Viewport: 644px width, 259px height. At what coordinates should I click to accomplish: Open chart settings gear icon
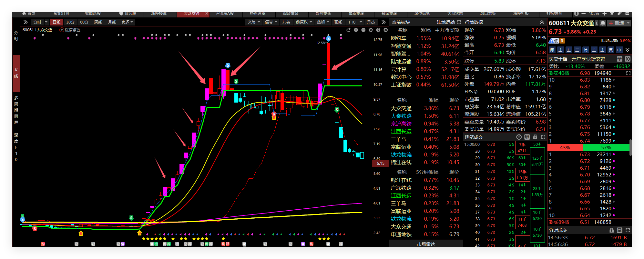coord(371,30)
